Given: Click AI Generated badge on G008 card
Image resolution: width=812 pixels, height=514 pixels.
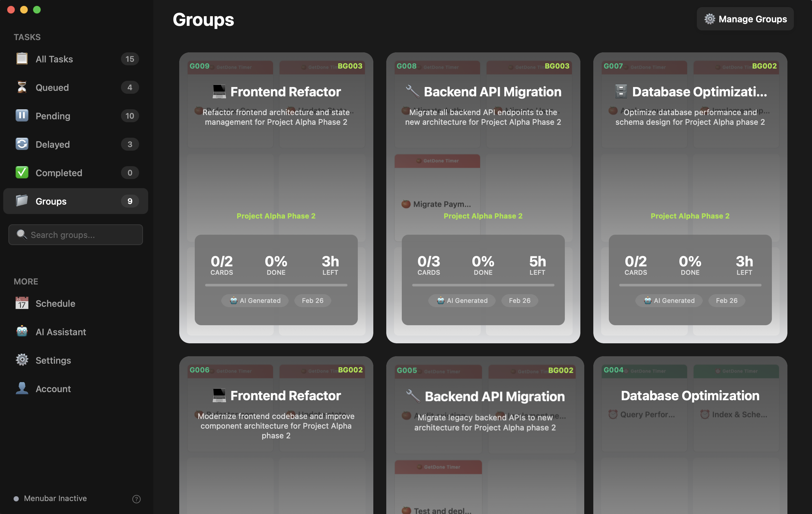Looking at the screenshot, I should [462, 300].
